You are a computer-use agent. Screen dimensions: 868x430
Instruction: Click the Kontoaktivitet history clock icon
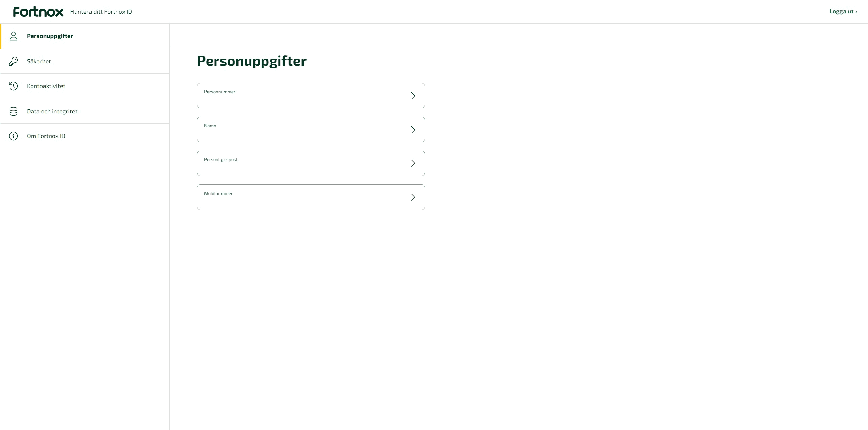(13, 86)
